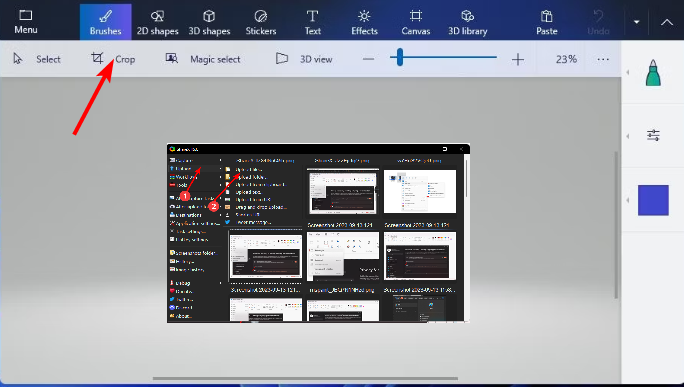
Task: Click the horizontal scrollbar below the canvas
Action: coord(305,378)
